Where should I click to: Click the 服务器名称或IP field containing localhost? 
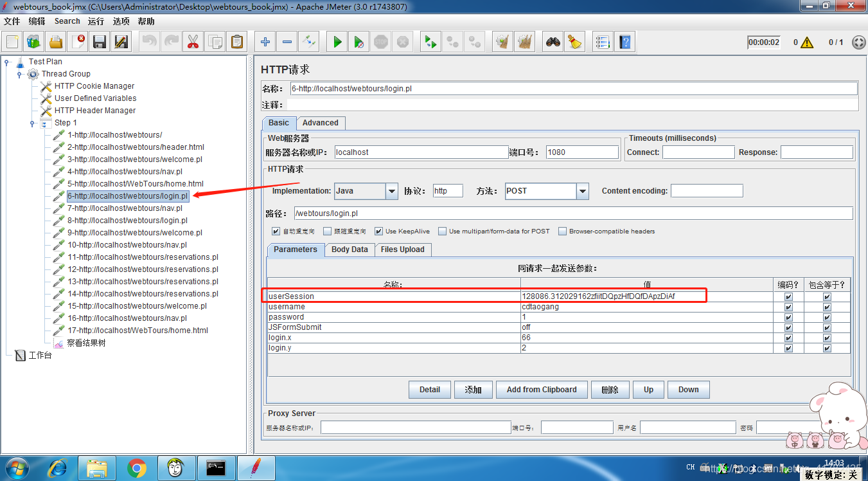tap(421, 152)
